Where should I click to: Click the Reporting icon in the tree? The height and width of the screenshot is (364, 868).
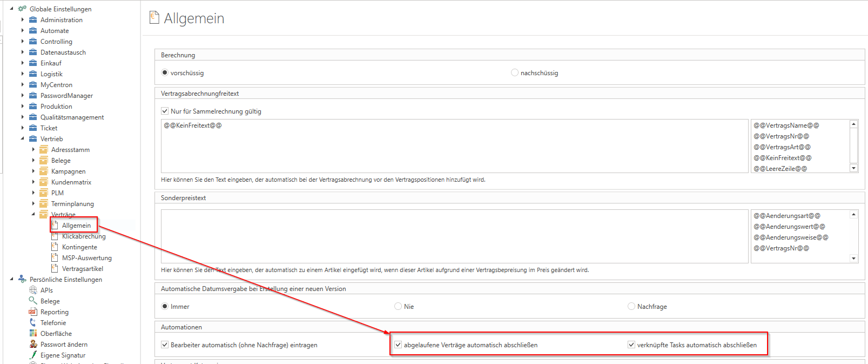tap(33, 312)
